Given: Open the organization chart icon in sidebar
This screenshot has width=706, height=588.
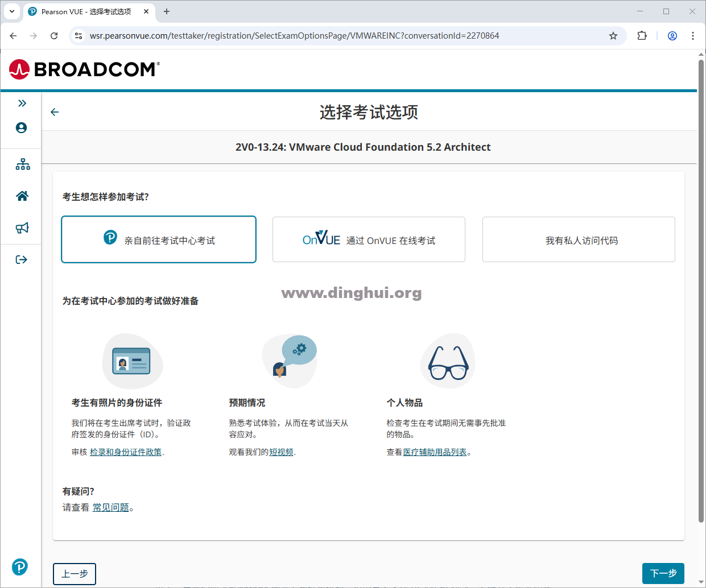Looking at the screenshot, I should (23, 165).
